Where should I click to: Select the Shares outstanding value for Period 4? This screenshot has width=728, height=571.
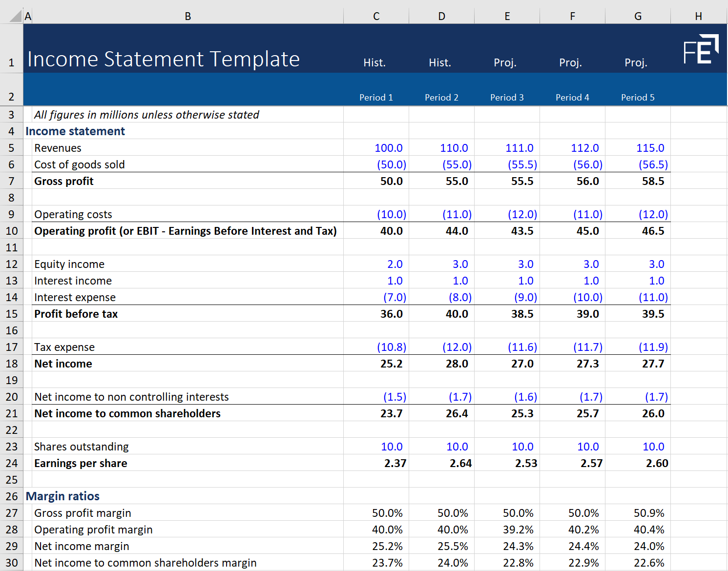[587, 446]
